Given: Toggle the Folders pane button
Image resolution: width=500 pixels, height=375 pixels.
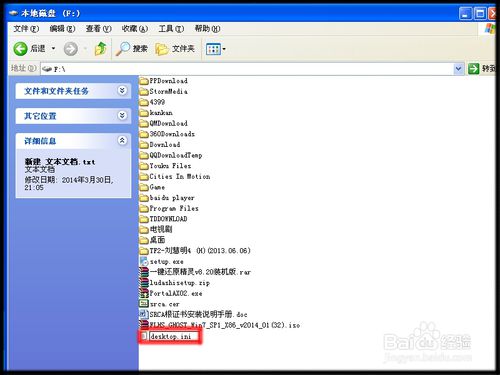Looking at the screenshot, I should click(x=175, y=49).
